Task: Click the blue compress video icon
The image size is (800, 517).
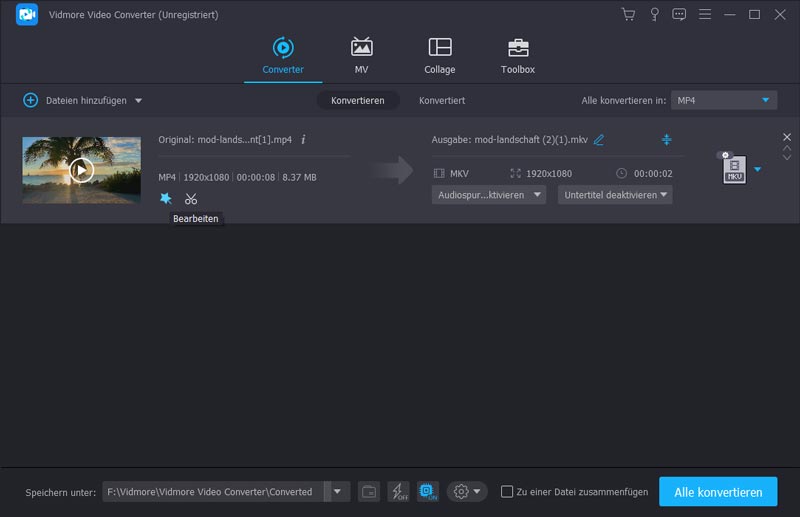Action: [667, 140]
